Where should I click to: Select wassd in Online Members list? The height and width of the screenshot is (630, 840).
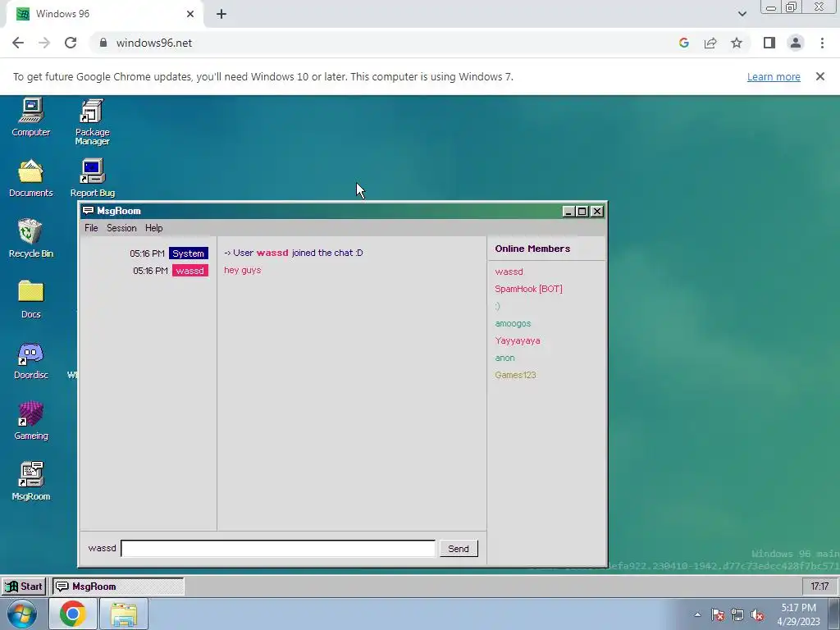point(509,272)
